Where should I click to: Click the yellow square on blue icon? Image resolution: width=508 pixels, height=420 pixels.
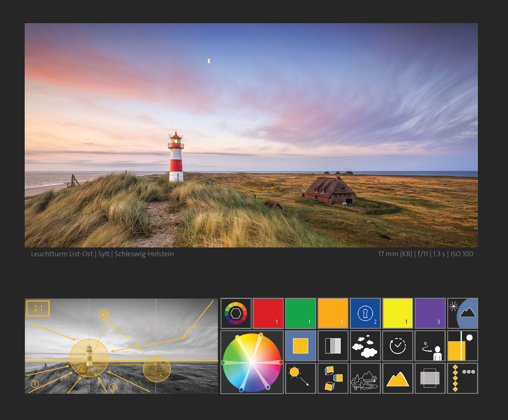coord(301,346)
